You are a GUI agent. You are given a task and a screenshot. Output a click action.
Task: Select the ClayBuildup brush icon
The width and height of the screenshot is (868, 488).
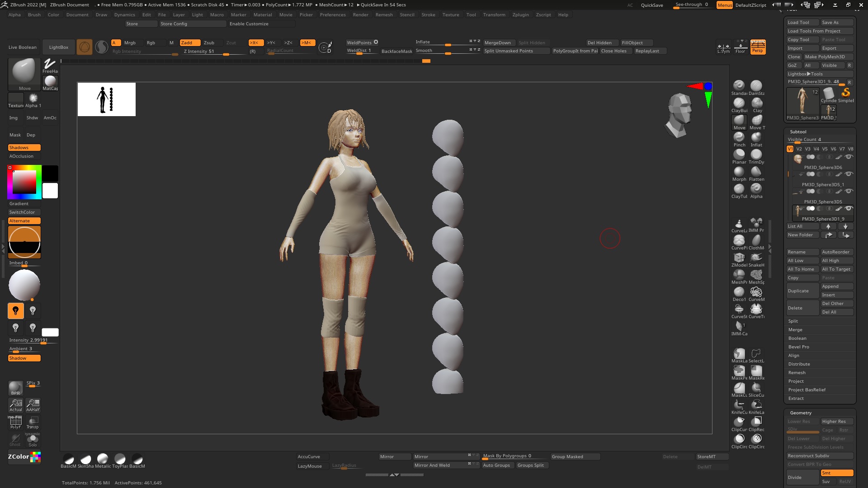click(739, 103)
